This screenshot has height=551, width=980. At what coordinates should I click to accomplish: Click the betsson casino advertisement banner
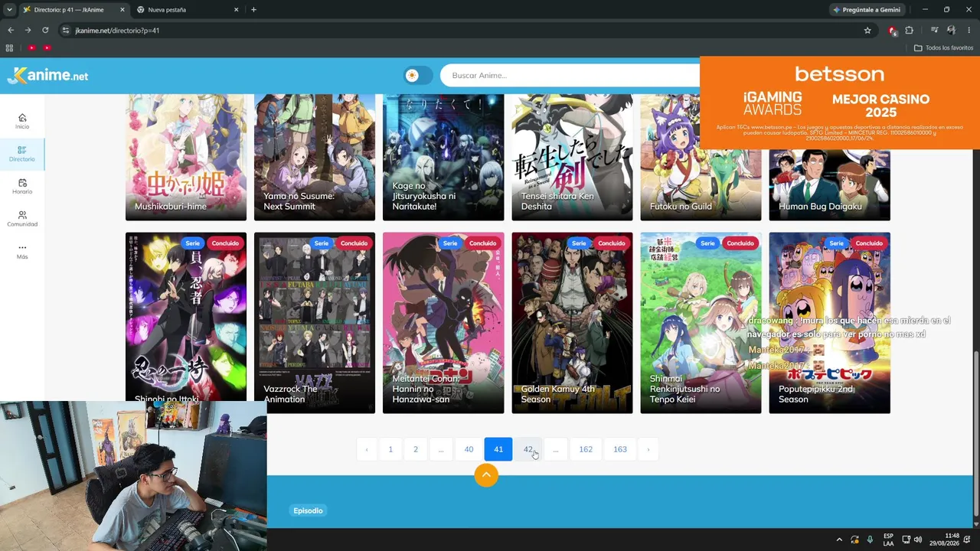tap(840, 103)
